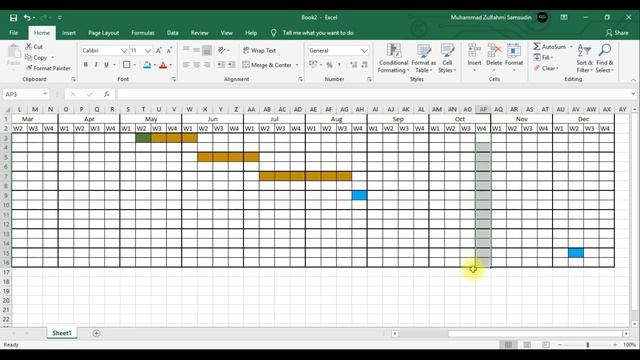
Task: Toggle Underline formatting
Action: tap(107, 64)
